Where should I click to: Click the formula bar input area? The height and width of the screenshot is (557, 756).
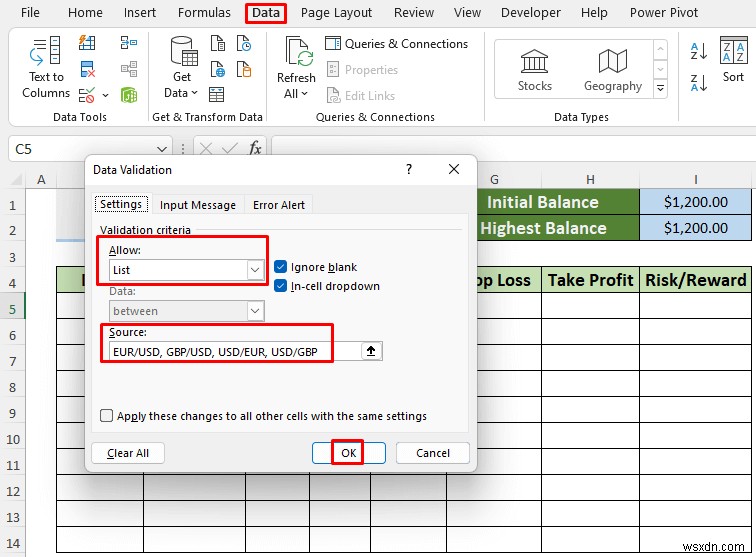click(x=513, y=149)
